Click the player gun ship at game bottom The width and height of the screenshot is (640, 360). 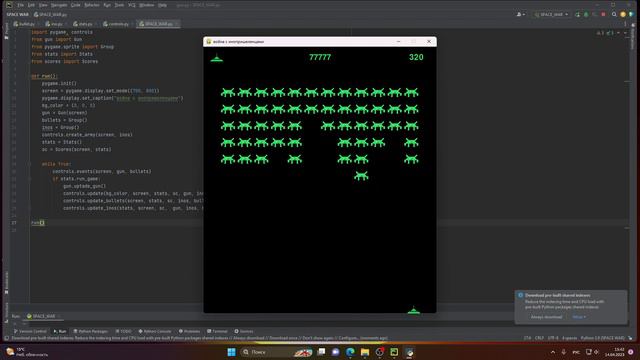pyautogui.click(x=413, y=311)
